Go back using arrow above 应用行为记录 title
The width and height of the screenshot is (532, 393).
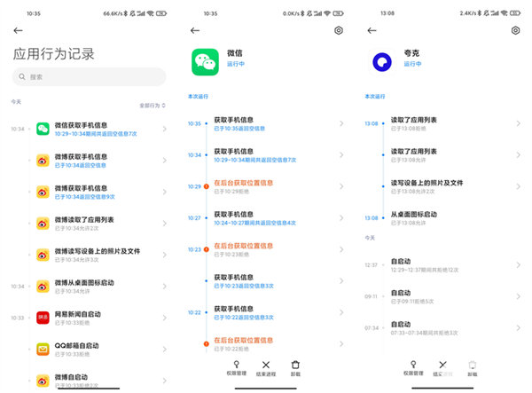[x=19, y=30]
